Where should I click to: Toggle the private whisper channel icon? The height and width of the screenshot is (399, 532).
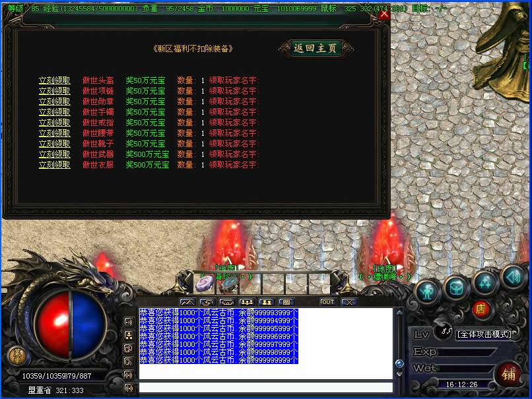point(129,361)
